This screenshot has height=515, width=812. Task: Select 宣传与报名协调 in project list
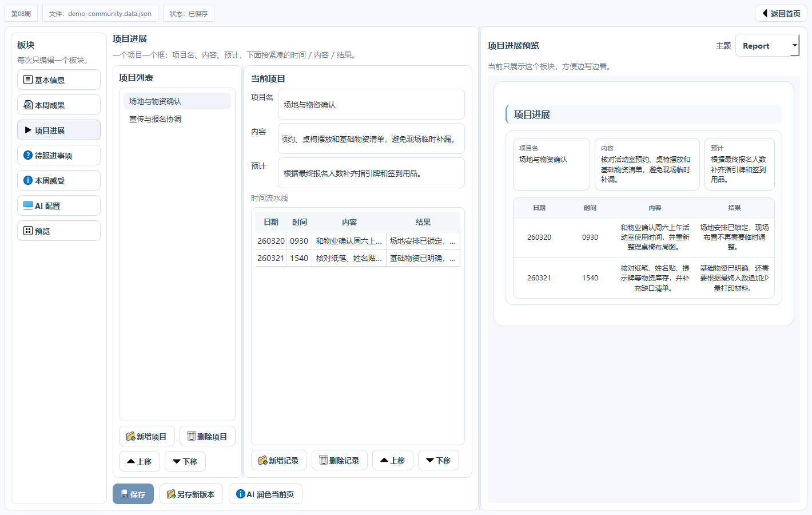[177, 119]
